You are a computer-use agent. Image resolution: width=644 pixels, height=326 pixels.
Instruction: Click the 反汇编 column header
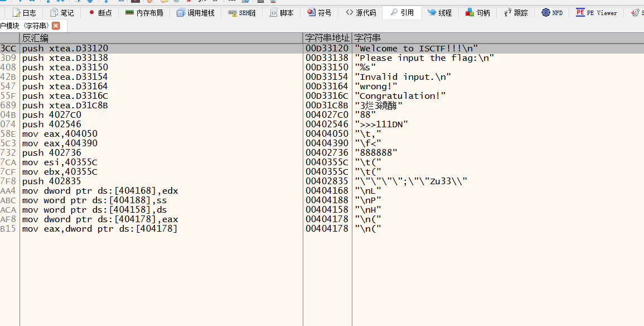tap(161, 38)
